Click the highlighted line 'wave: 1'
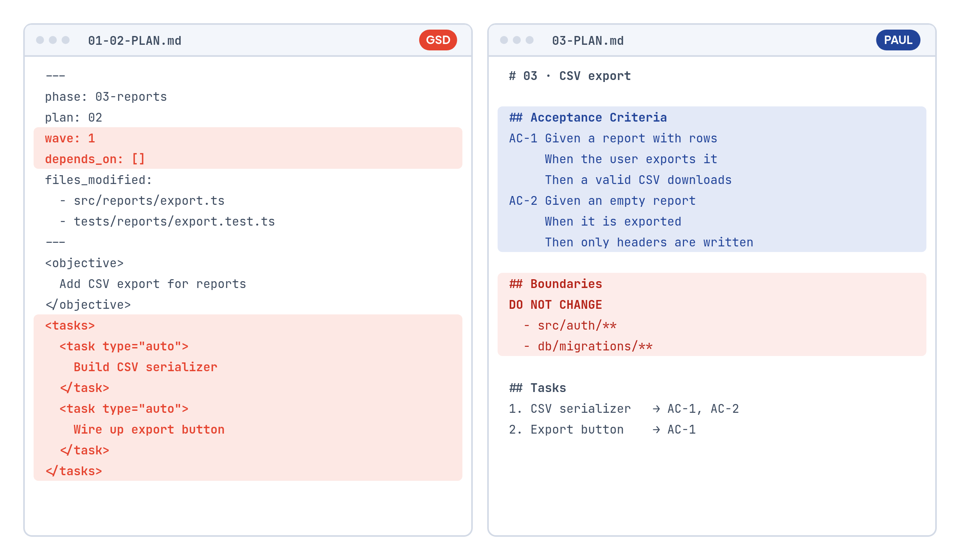960x560 pixels. point(70,138)
